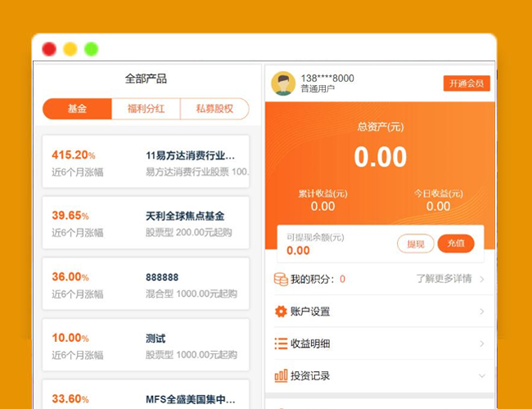Click the 415.20% growth value
The width and height of the screenshot is (532, 409).
(x=74, y=155)
